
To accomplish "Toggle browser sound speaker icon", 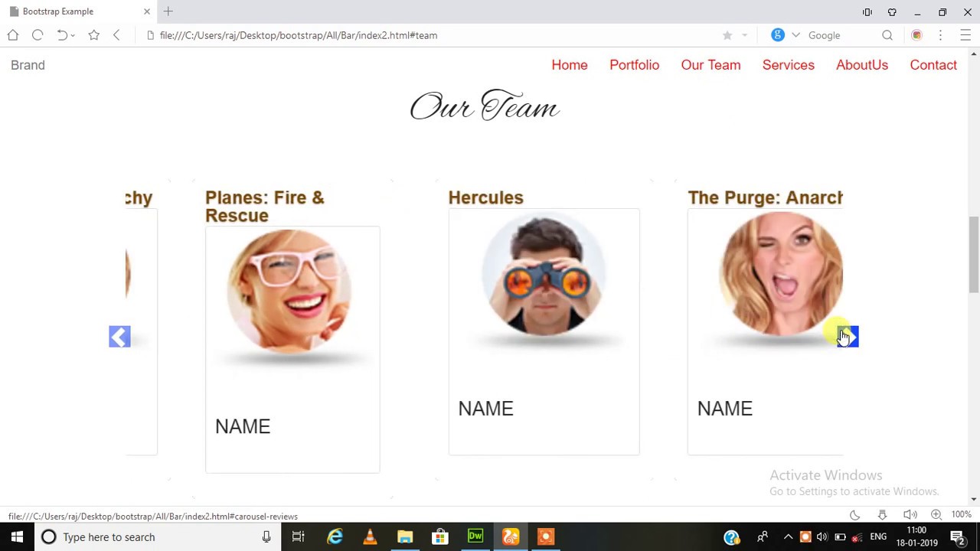I will point(910,515).
